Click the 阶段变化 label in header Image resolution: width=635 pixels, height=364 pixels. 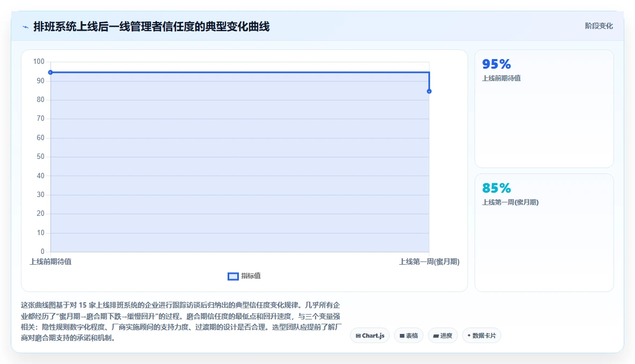click(x=598, y=26)
